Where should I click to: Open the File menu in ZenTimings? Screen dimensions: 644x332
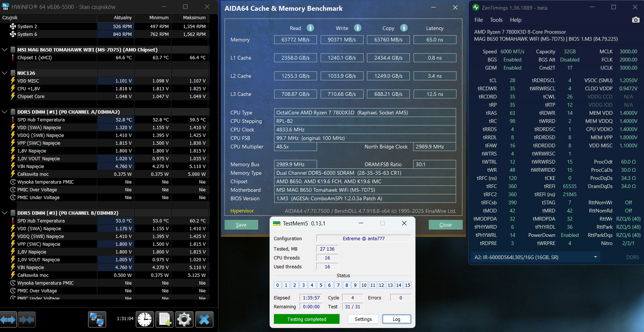pyautogui.click(x=479, y=20)
